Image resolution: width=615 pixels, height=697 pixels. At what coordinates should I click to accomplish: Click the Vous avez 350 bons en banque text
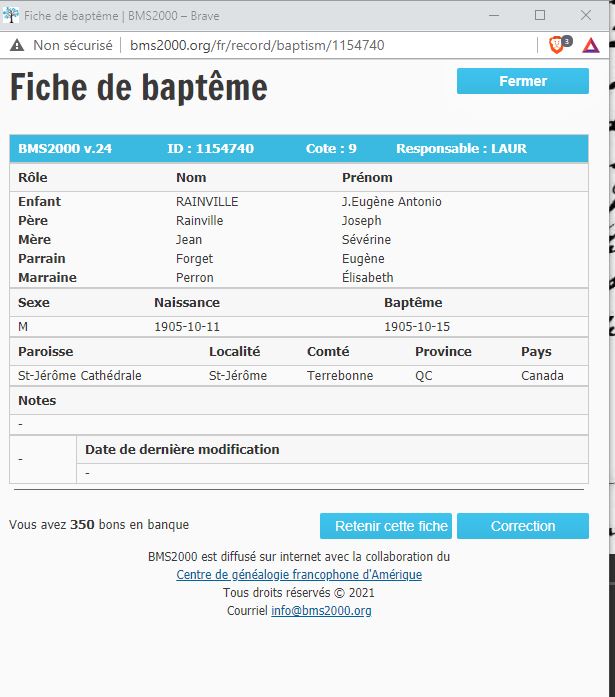pyautogui.click(x=99, y=525)
